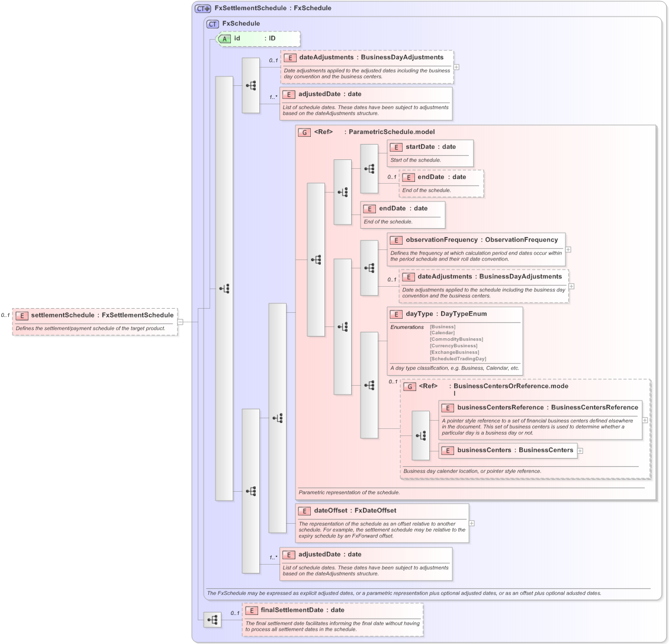Image resolution: width=669 pixels, height=644 pixels.
Task: Expand dateAdjustments under observationFrequency
Action: tap(572, 286)
